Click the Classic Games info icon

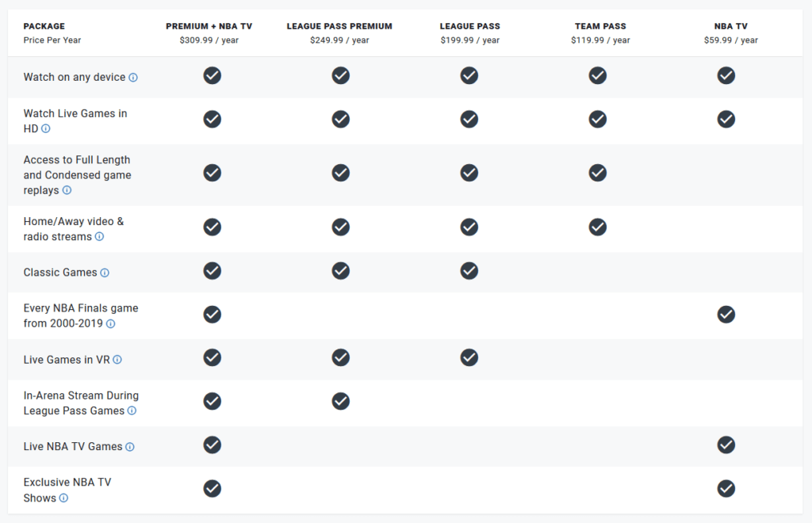(x=105, y=273)
